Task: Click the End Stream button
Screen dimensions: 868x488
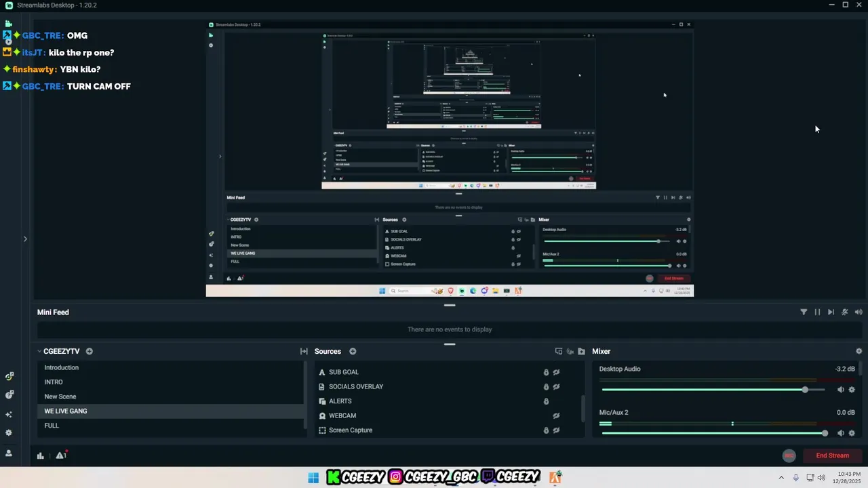Action: click(x=832, y=455)
